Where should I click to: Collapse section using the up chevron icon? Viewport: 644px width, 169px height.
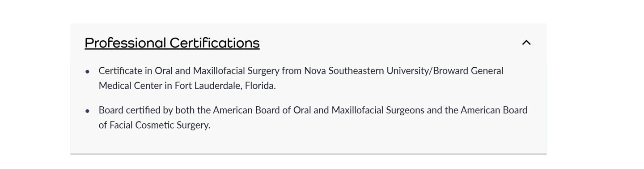click(526, 43)
